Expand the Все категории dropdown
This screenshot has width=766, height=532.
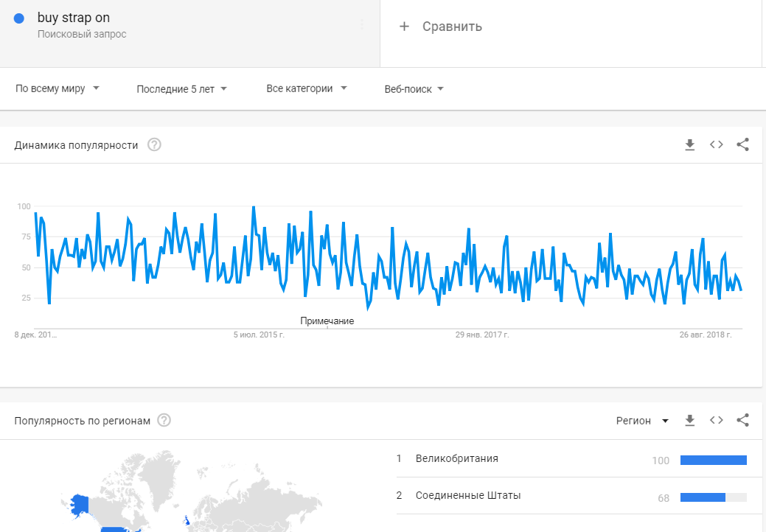click(x=306, y=88)
